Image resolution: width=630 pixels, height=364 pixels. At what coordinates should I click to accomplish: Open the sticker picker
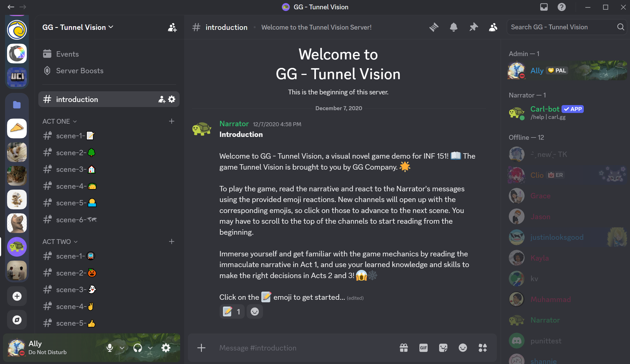443,348
